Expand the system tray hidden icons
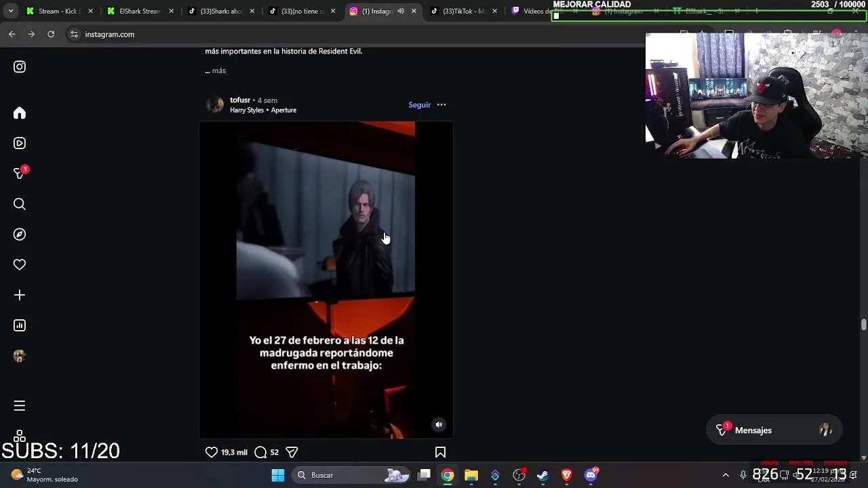 726,475
